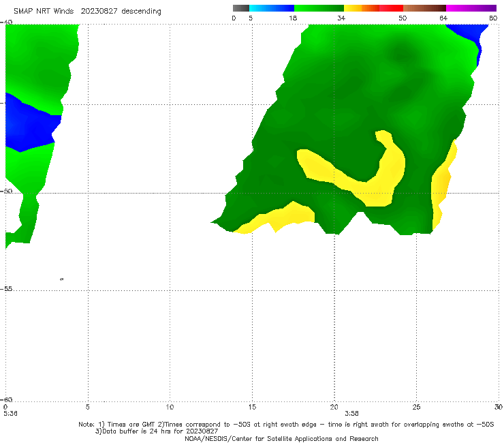Click the color bar label "80"
This screenshot has width=504, height=443.
(493, 18)
